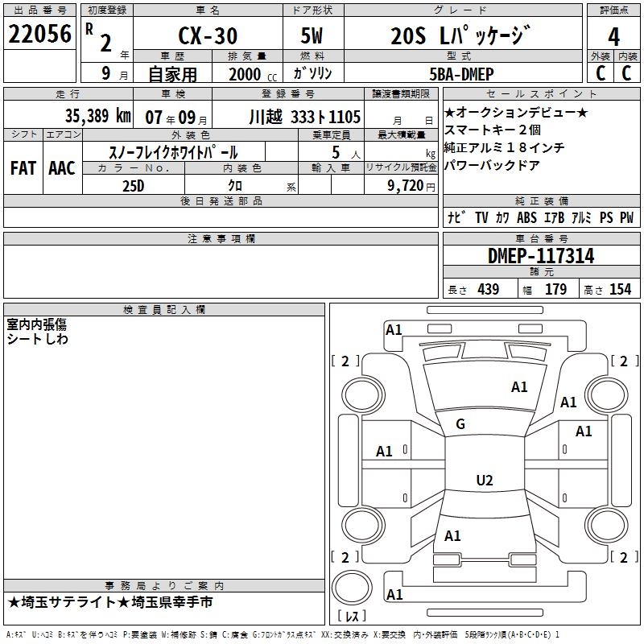Click the recycle deposit 9,720円
This screenshot has height=644, width=644.
pyautogui.click(x=411, y=186)
